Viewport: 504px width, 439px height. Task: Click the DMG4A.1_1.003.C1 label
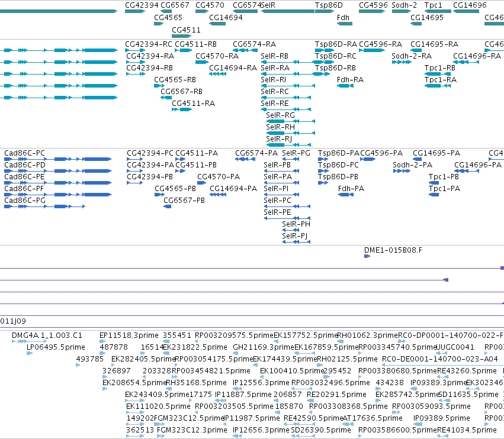click(47, 335)
